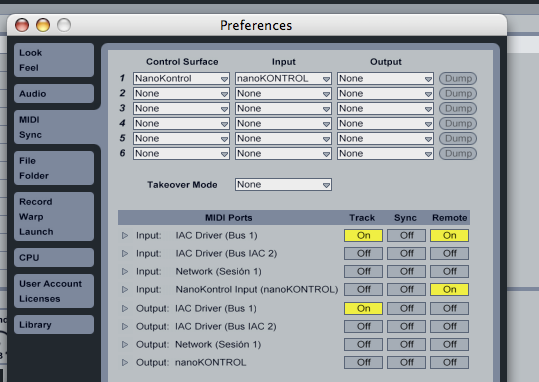Open row 1 Input dropdown nanoKONTROL
Image resolution: width=539 pixels, height=382 pixels.
pos(283,78)
